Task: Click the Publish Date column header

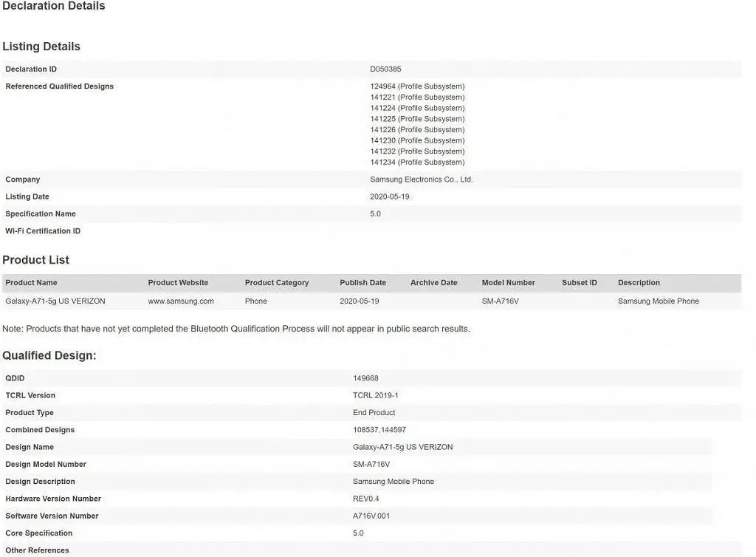Action: pyautogui.click(x=363, y=283)
